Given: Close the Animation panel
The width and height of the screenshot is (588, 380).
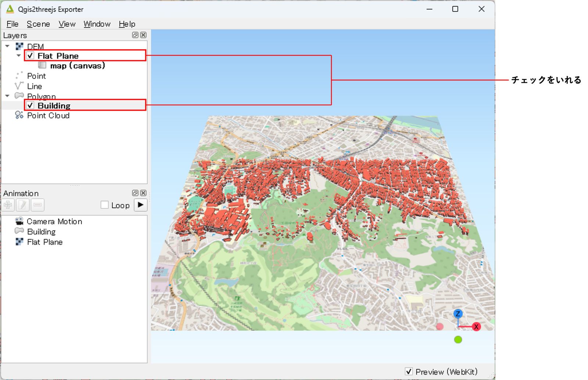Looking at the screenshot, I should [143, 193].
